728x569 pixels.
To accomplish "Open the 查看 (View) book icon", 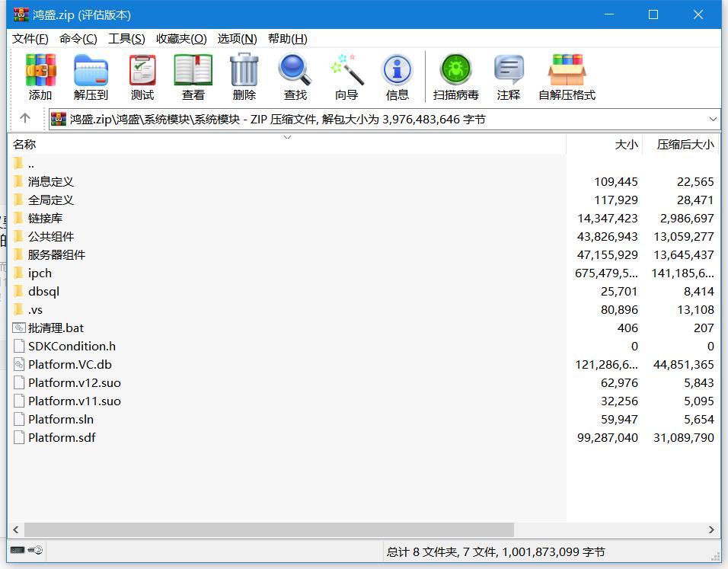I will click(x=193, y=77).
